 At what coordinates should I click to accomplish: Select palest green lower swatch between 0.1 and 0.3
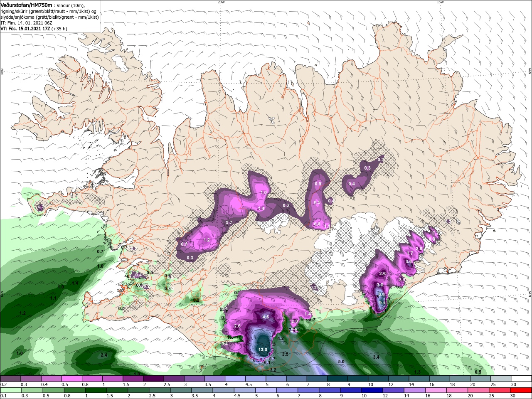point(10,390)
